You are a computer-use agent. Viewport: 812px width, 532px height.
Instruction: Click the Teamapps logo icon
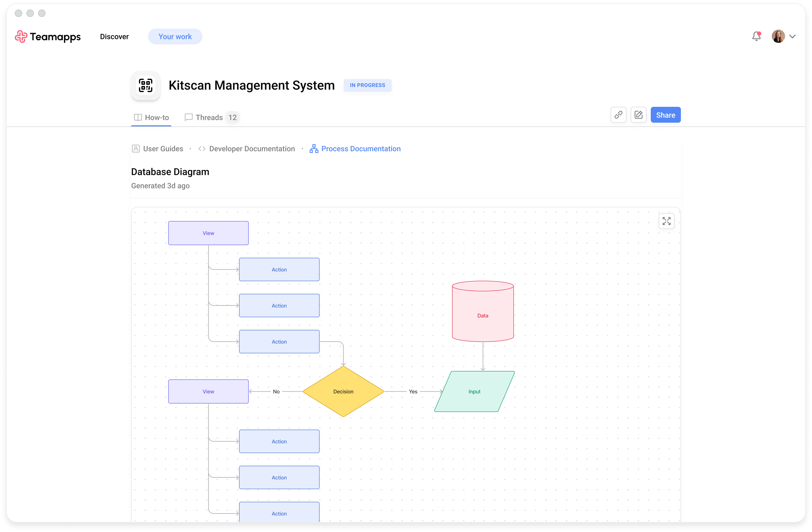[x=21, y=36]
